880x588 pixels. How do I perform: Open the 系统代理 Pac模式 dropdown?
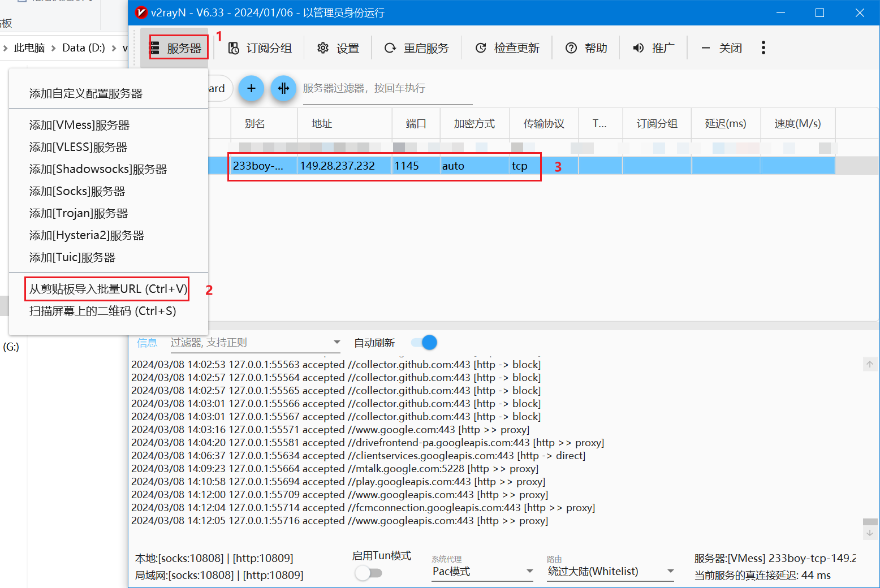click(482, 572)
